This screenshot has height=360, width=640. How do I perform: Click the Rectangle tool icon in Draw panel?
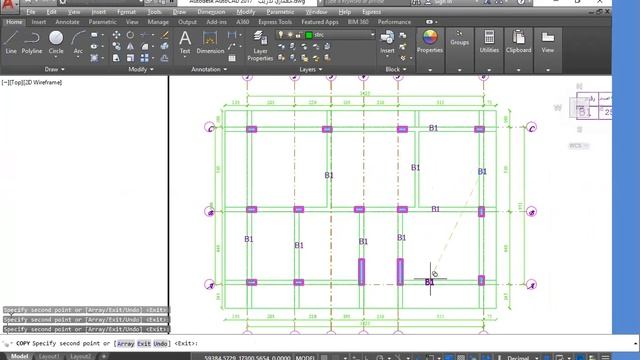pos(94,35)
